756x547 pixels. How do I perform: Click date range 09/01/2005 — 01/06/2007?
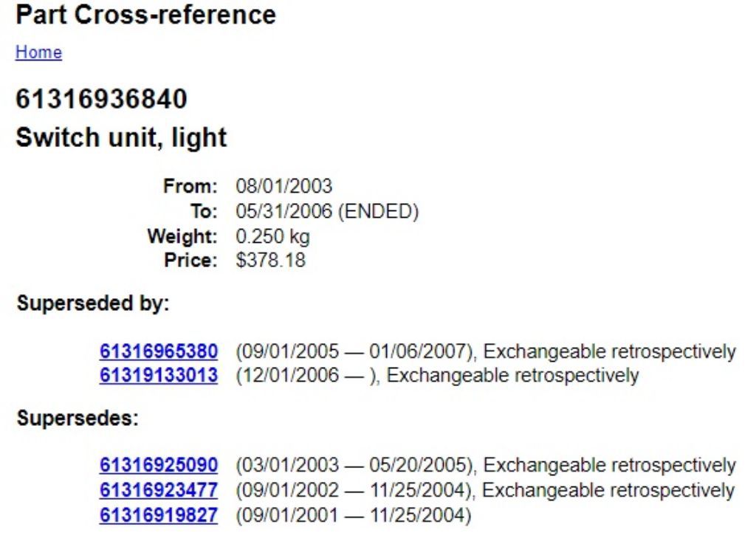pyautogui.click(x=354, y=351)
